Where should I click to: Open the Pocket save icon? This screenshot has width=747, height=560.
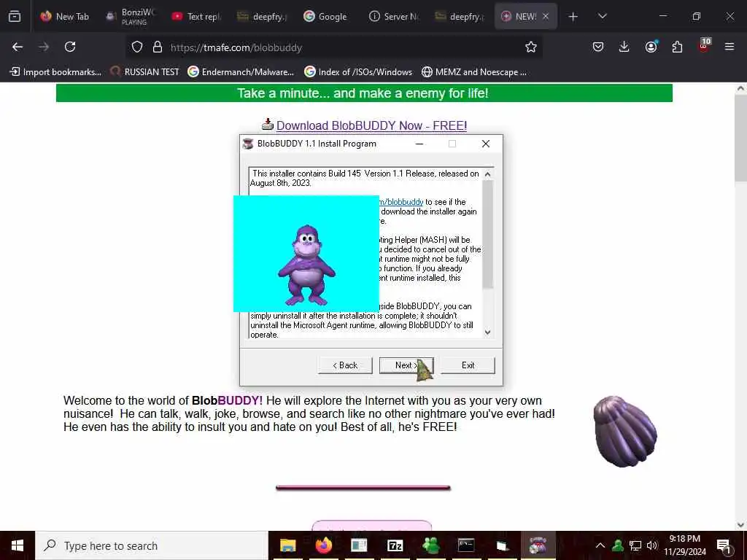pyautogui.click(x=598, y=47)
